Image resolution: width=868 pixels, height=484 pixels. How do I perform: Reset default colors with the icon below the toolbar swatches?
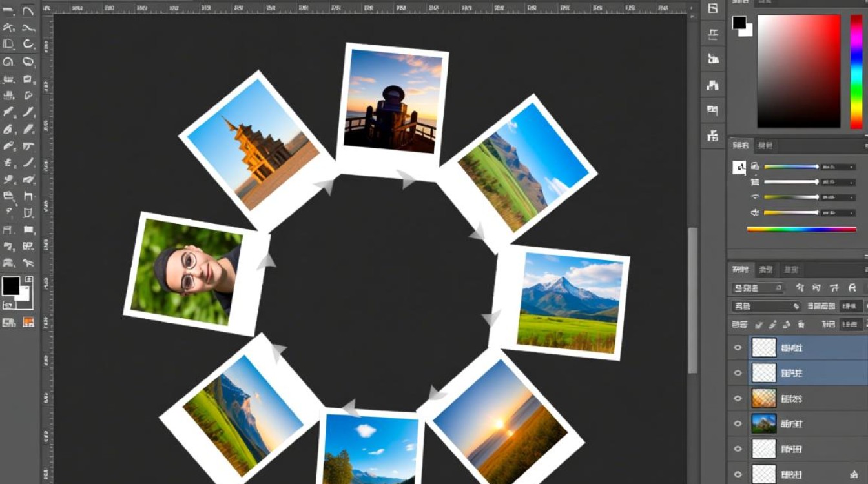8,305
